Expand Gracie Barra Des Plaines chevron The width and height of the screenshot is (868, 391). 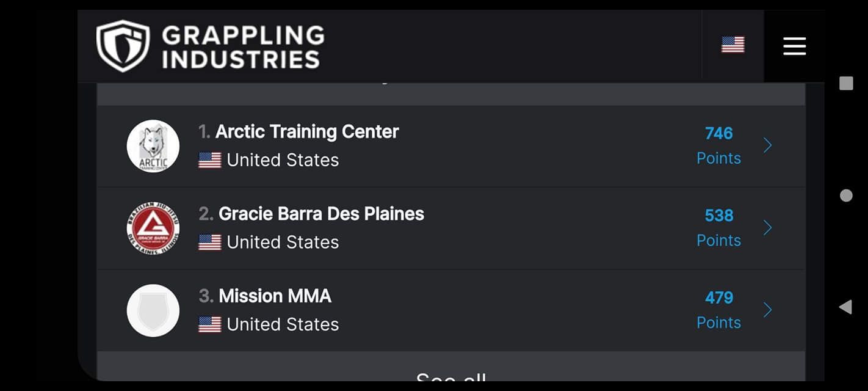point(768,228)
